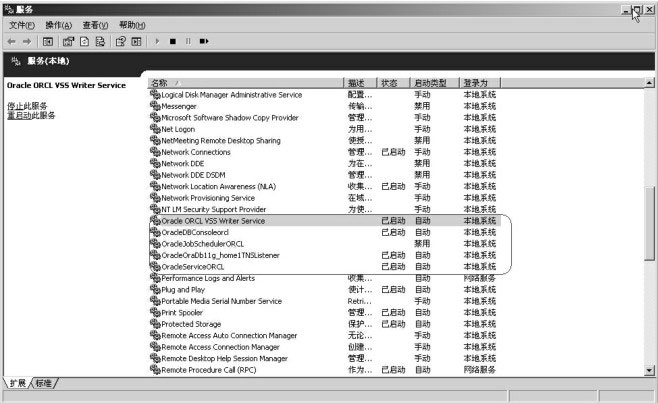Select the Network DDE DSDM service

[193, 175]
